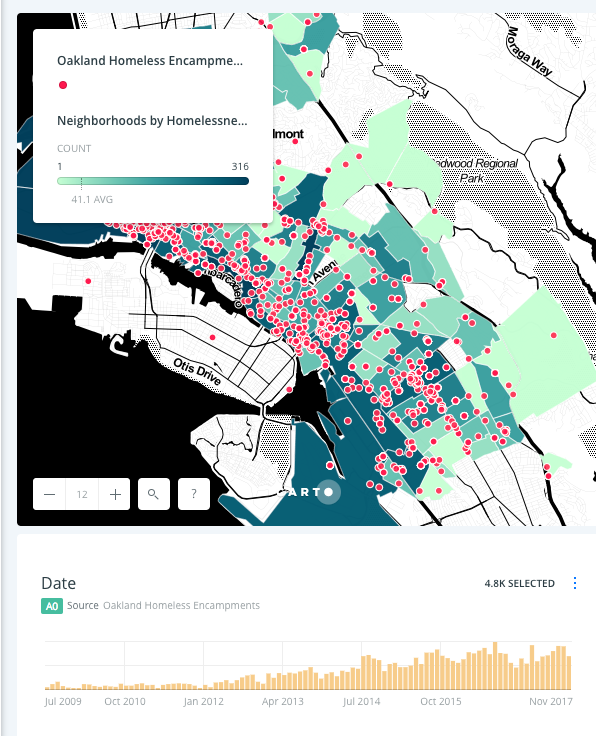Image resolution: width=596 pixels, height=736 pixels.
Task: Click the Apr 2013 axis label
Action: click(x=283, y=701)
